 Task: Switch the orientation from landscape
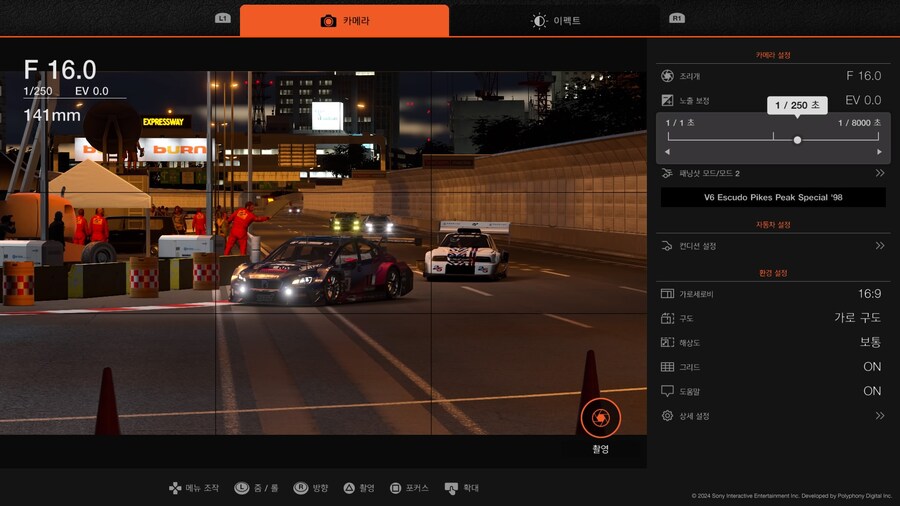click(x=857, y=318)
